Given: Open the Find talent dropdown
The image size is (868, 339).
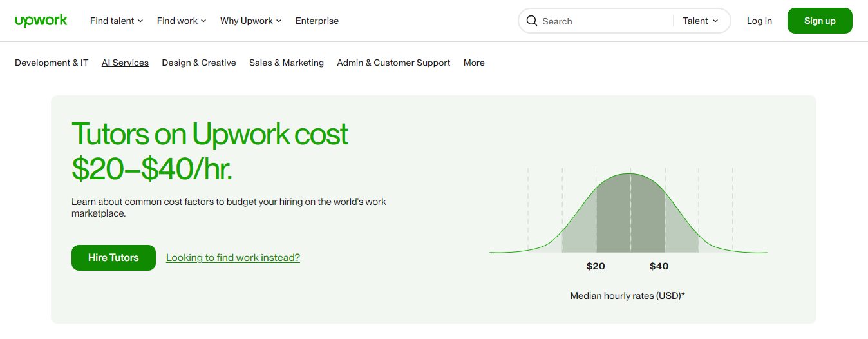Looking at the screenshot, I should (x=117, y=21).
